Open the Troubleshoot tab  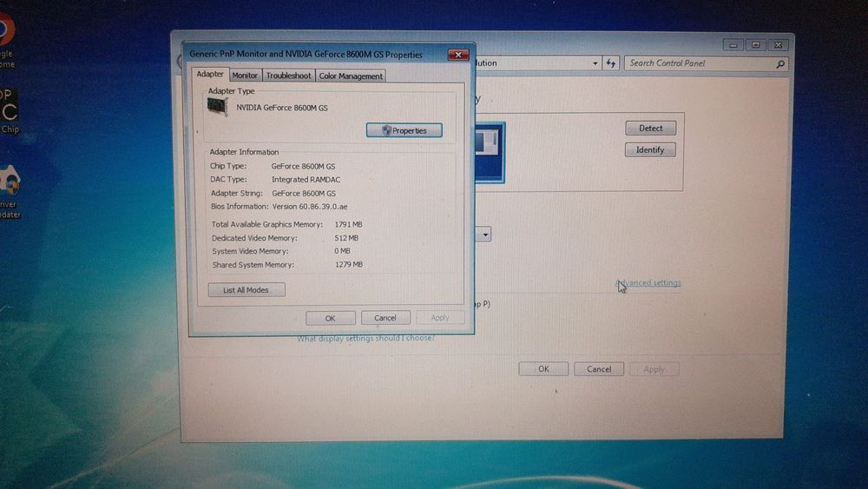point(288,76)
